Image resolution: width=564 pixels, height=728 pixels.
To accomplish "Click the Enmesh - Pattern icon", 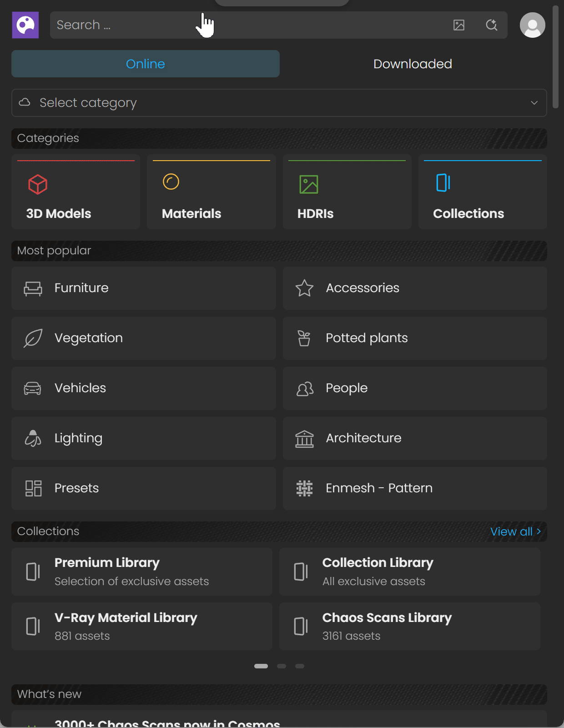I will point(304,488).
